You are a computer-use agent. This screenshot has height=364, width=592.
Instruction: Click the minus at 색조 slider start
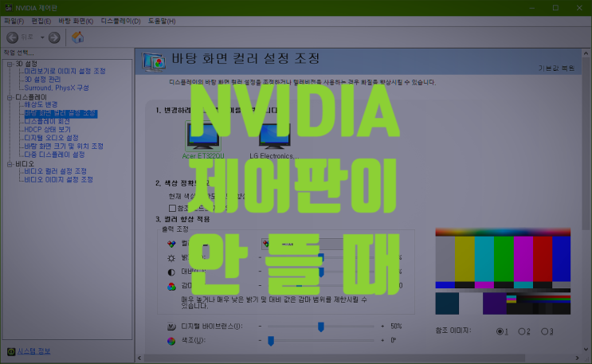pyautogui.click(x=260, y=340)
